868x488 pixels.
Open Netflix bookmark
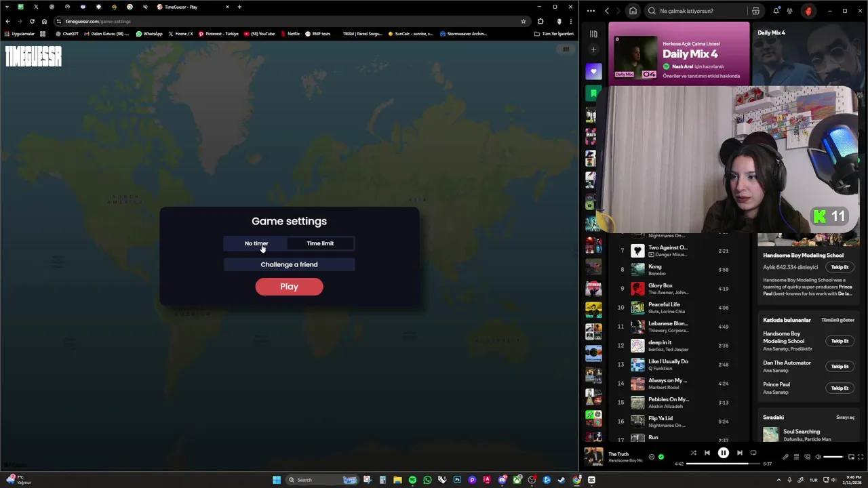click(x=290, y=33)
